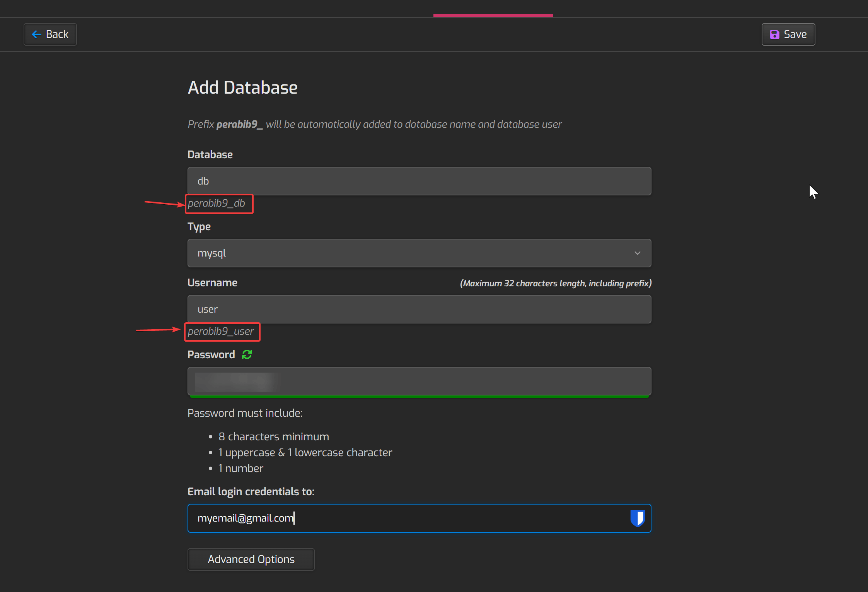
Task: Click the perabib9_db preview text
Action: point(217,203)
